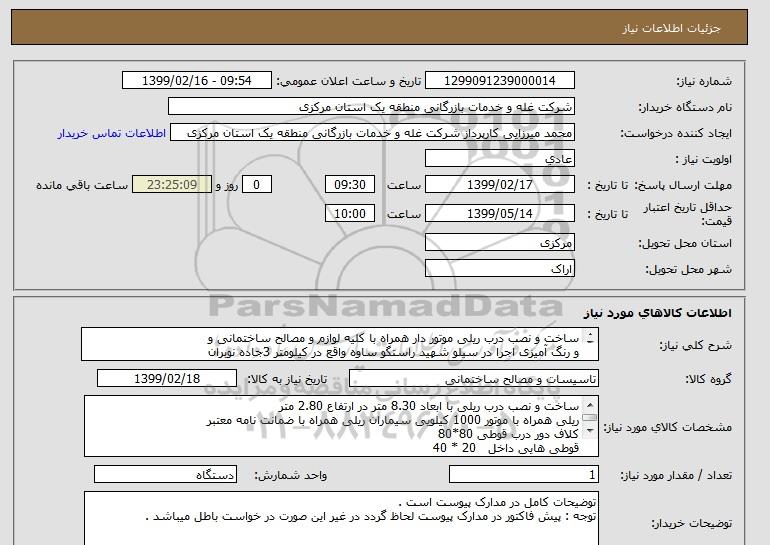Click the request creator field
The width and height of the screenshot is (770, 545).
tap(372, 133)
